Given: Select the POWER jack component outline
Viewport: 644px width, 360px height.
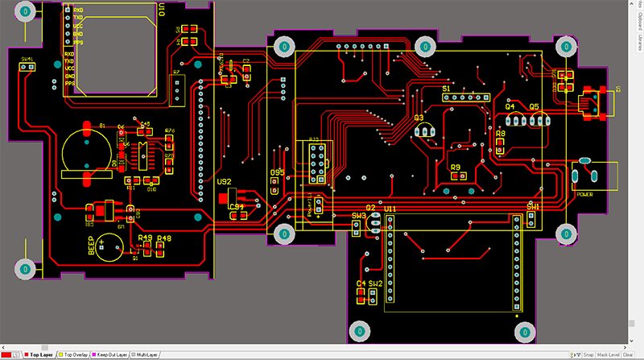Looking at the screenshot, I should click(595, 176).
